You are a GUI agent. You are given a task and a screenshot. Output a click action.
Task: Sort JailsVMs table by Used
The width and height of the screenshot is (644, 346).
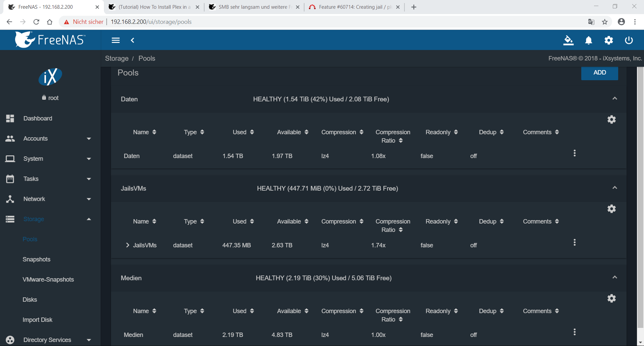[x=243, y=221]
